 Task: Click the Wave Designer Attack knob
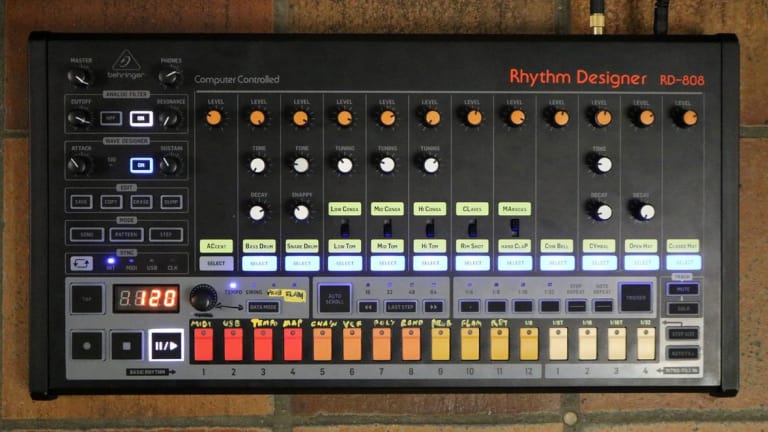[x=79, y=165]
